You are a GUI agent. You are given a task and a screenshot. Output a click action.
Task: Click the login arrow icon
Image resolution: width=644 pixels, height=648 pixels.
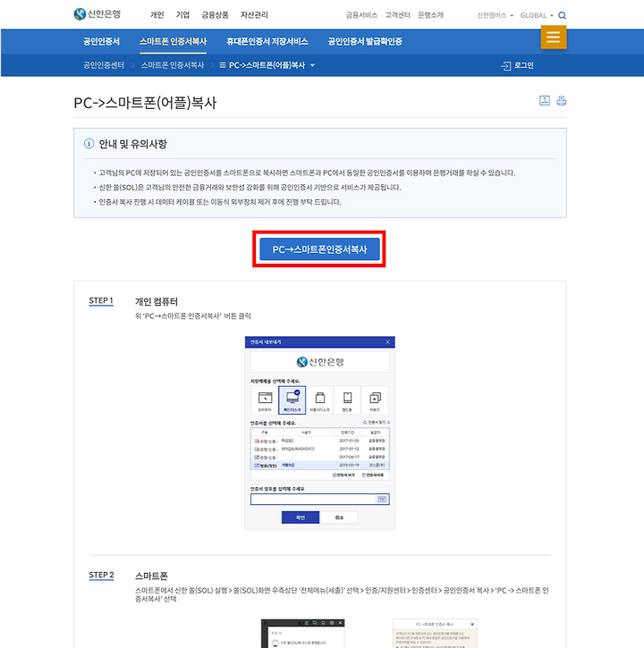[x=506, y=66]
